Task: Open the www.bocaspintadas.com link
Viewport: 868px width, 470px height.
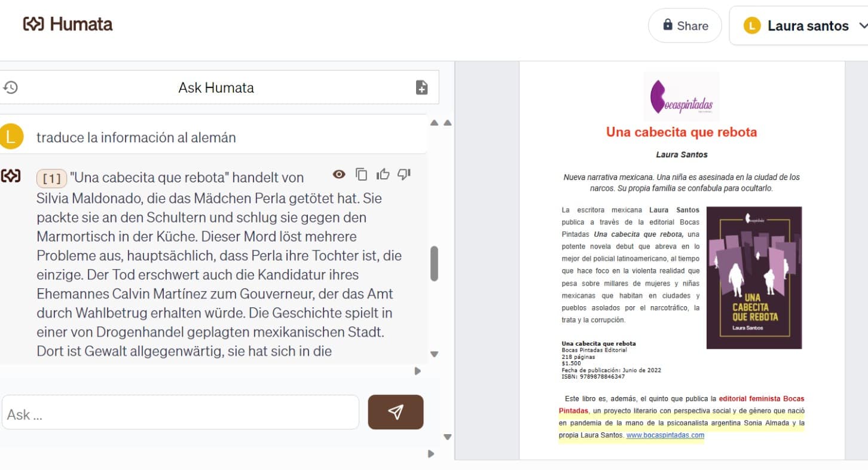Action: (665, 435)
